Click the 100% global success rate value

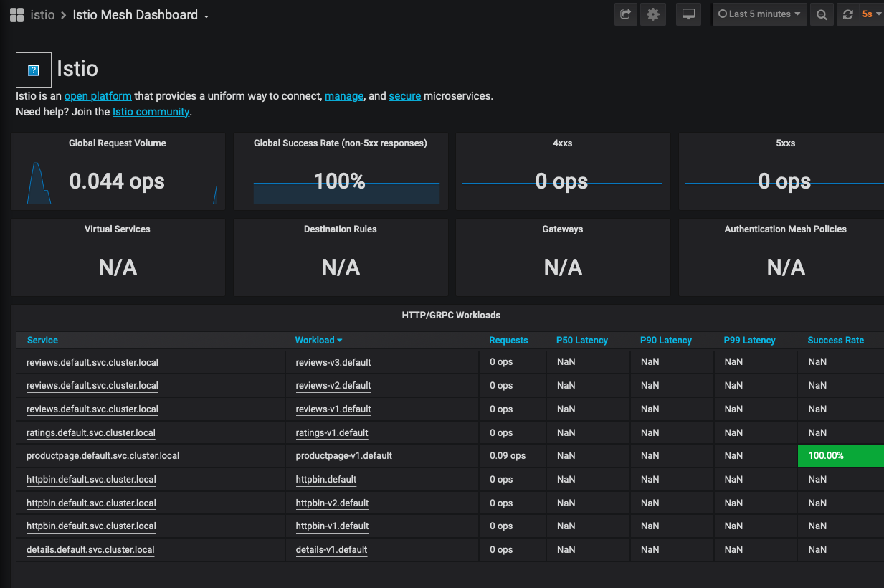340,181
